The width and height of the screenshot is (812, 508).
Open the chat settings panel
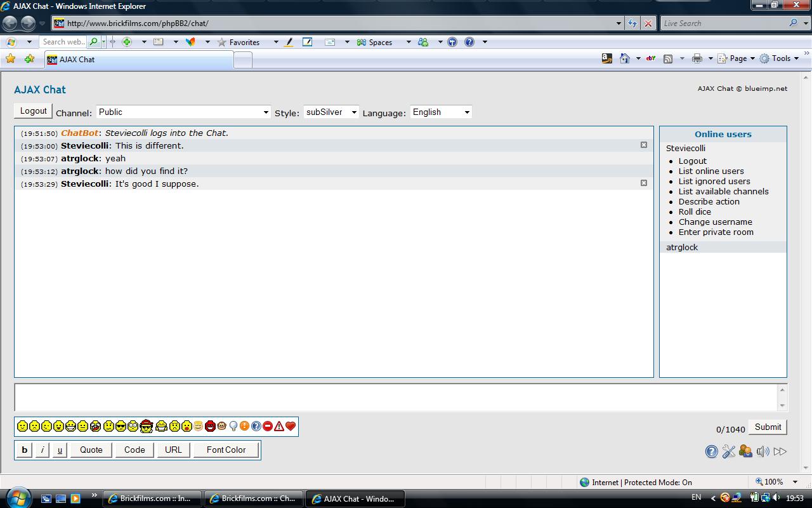[729, 451]
